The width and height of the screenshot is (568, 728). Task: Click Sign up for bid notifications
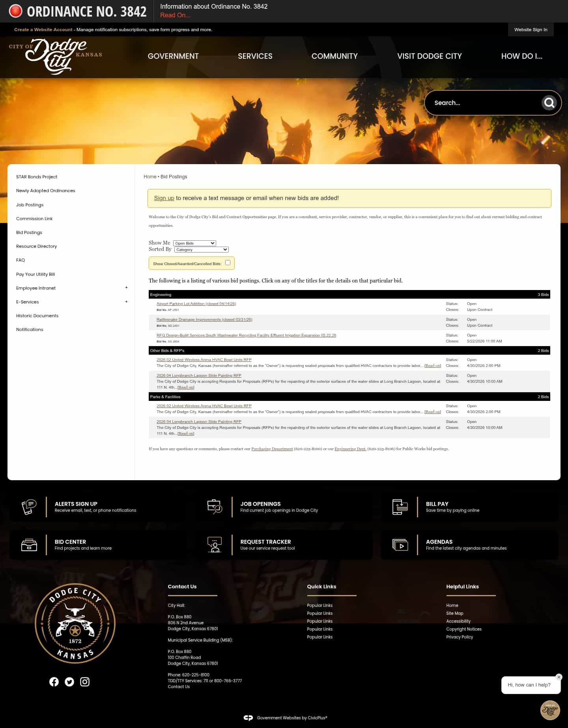point(164,198)
